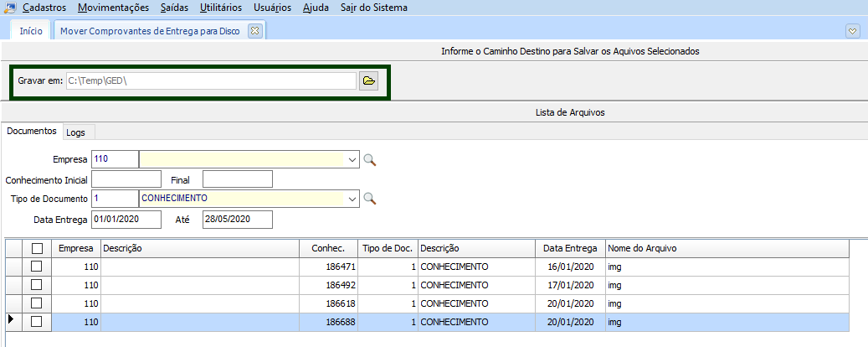Go to the Início tab
The height and width of the screenshot is (347, 868).
pyautogui.click(x=31, y=31)
